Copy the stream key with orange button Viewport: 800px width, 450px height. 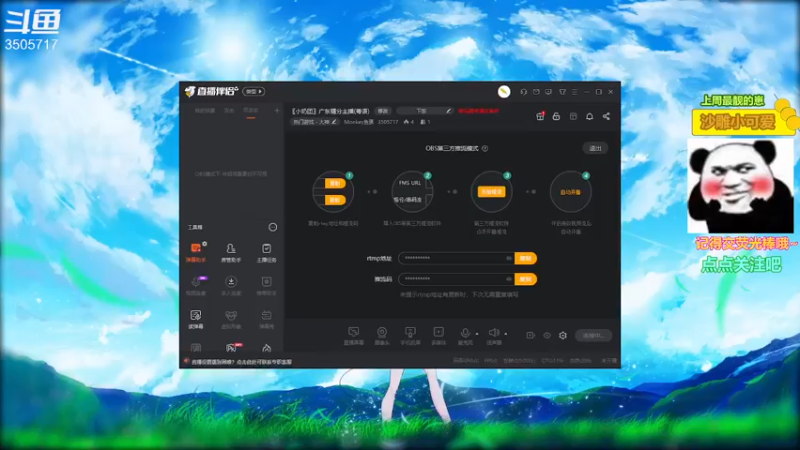[526, 279]
